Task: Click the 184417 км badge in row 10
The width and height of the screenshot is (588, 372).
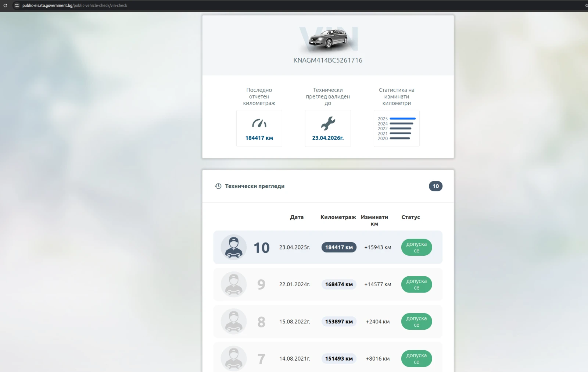Action: point(339,247)
